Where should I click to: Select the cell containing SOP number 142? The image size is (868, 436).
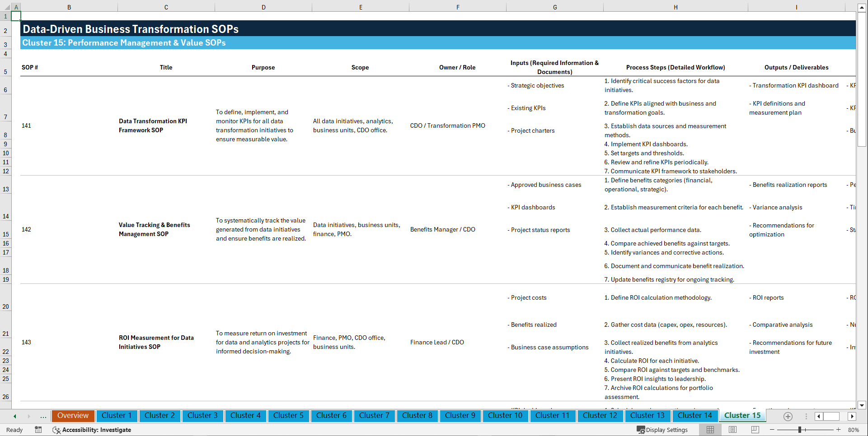click(26, 229)
